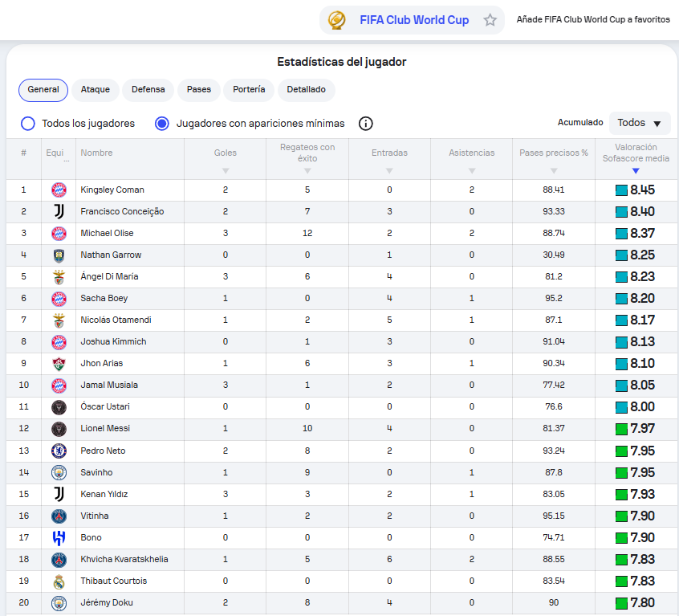Toggle Valoración Sofascore media sort arrow
679x616 pixels.
[x=636, y=171]
